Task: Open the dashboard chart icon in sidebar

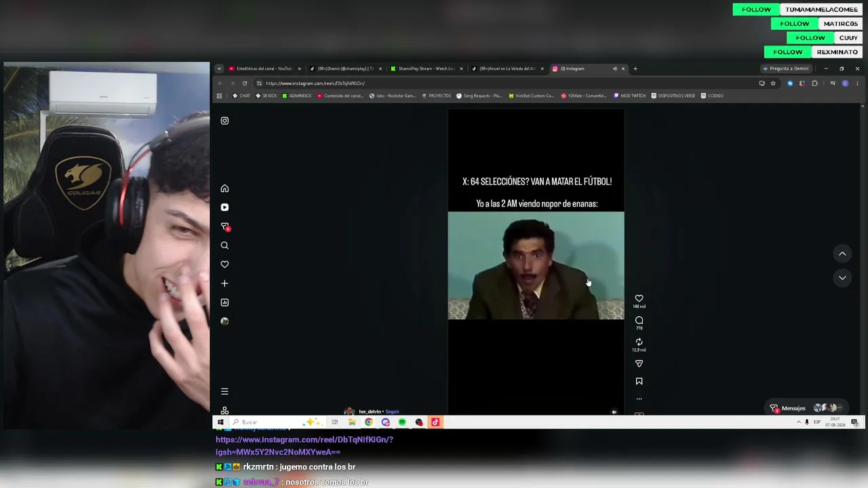Action: 224,302
